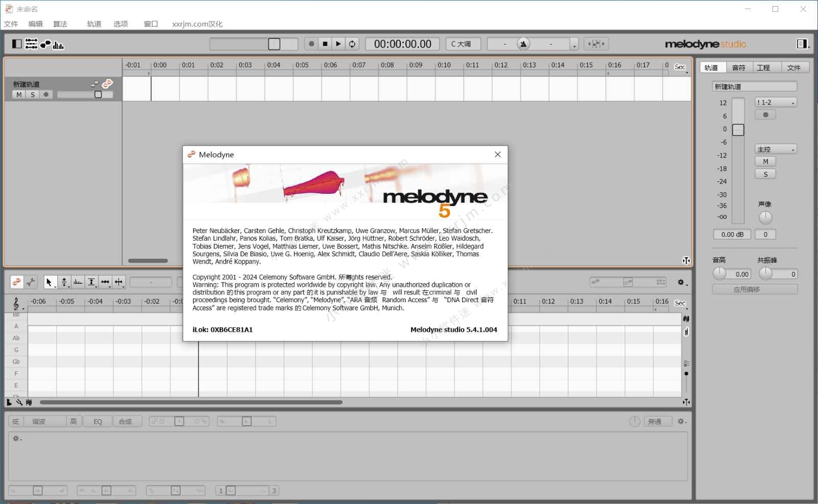Show the sound editor bars icon

click(58, 45)
